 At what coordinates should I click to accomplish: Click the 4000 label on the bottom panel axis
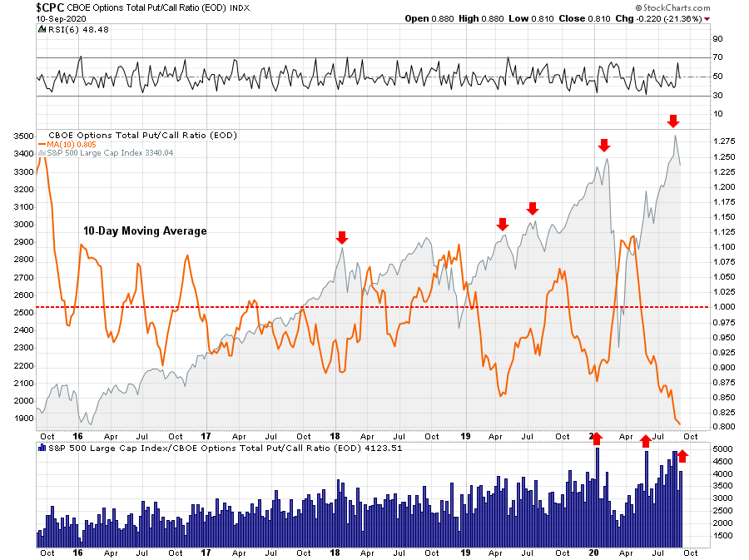click(x=722, y=474)
